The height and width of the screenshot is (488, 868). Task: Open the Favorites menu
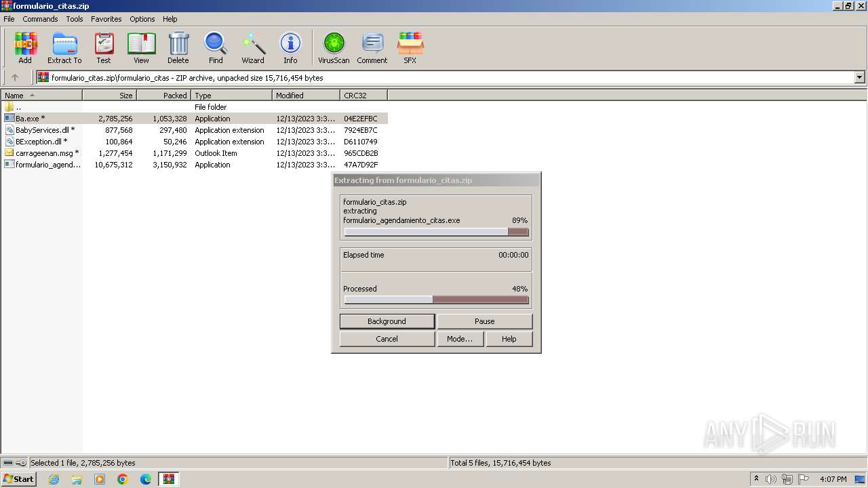(106, 19)
